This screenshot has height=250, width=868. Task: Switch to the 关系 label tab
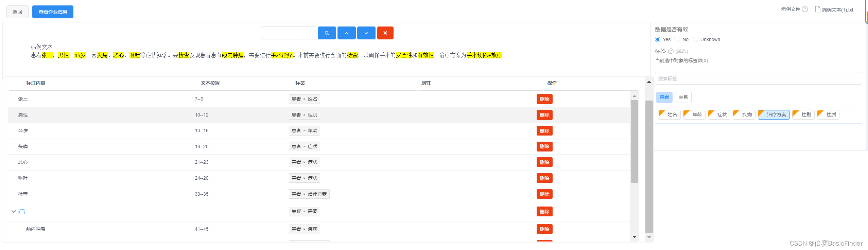683,97
